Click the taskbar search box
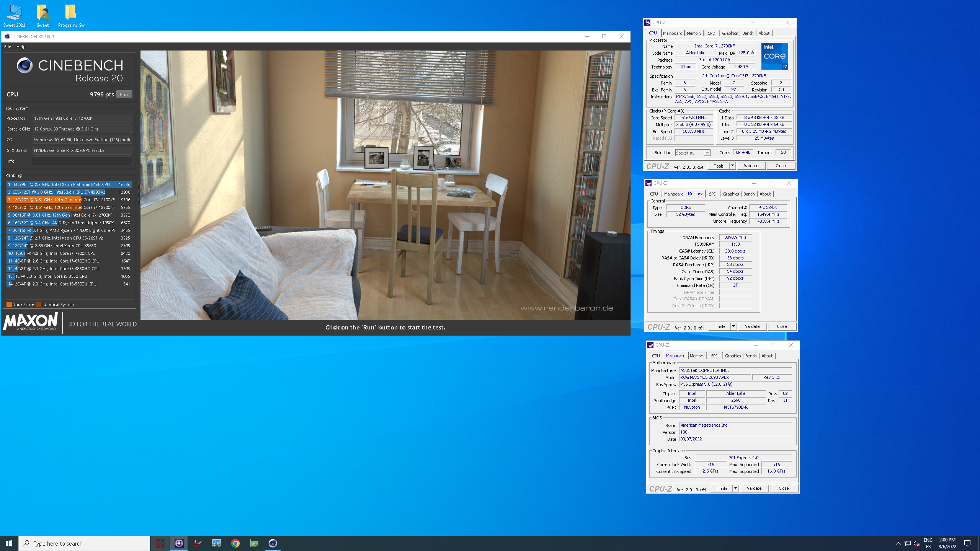 tap(84, 543)
